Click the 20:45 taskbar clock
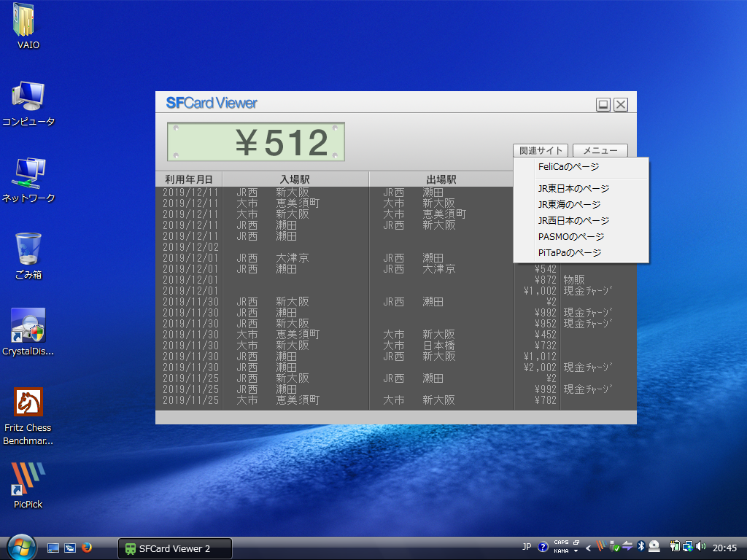The image size is (747, 560). (724, 548)
